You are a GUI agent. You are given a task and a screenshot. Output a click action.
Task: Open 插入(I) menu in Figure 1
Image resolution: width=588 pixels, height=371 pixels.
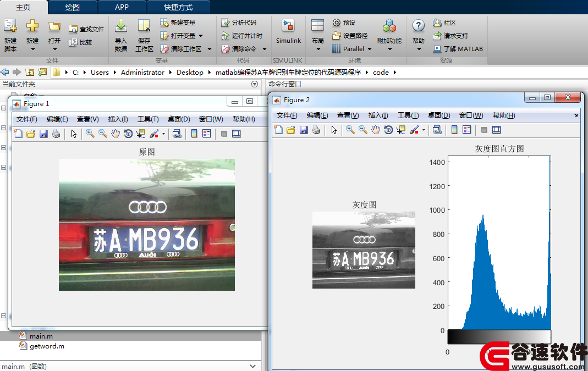[118, 119]
